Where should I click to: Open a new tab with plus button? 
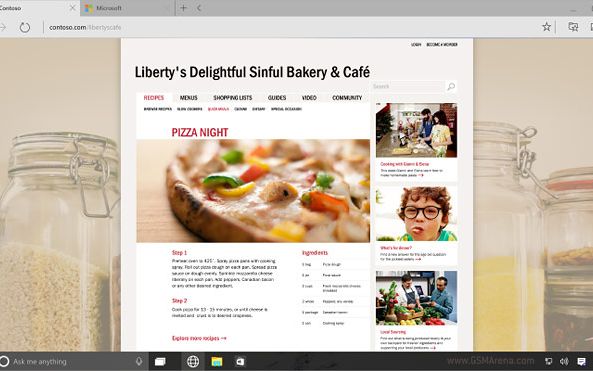point(183,8)
